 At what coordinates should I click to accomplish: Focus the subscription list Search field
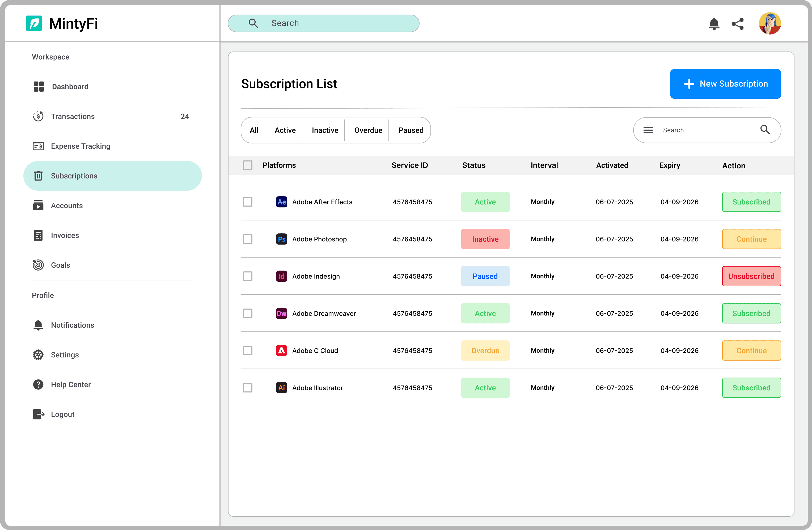[707, 130]
